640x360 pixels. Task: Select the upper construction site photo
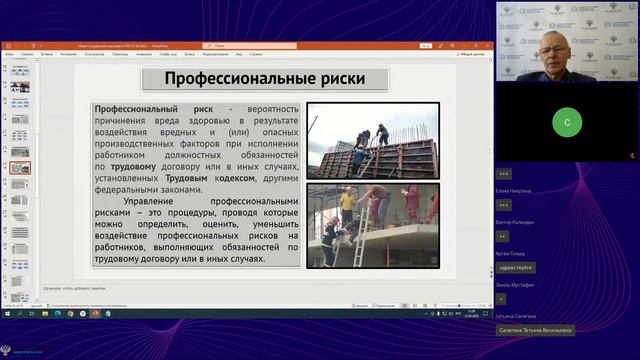[373, 141]
